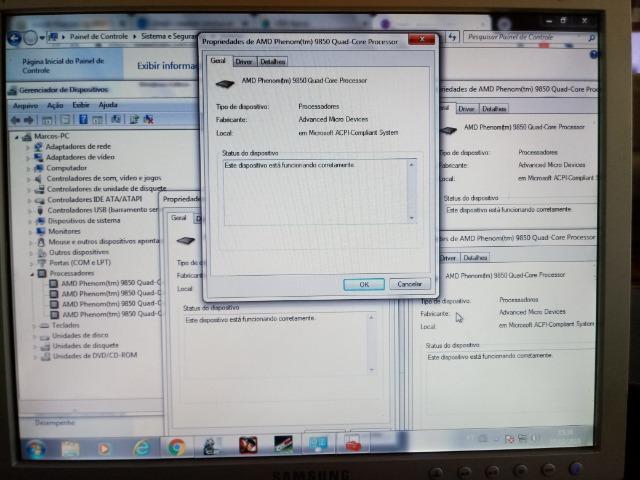Viewport: 640px width, 480px height.
Task: Open the Ajuda menu
Action: pyautogui.click(x=108, y=105)
